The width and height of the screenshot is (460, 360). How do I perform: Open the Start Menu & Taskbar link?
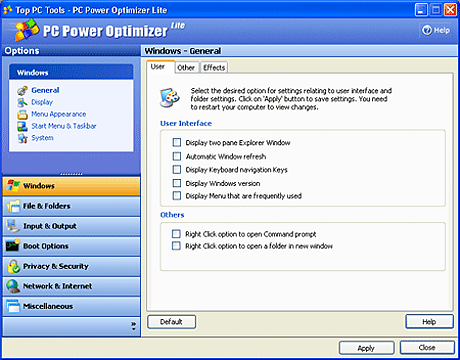click(x=64, y=126)
